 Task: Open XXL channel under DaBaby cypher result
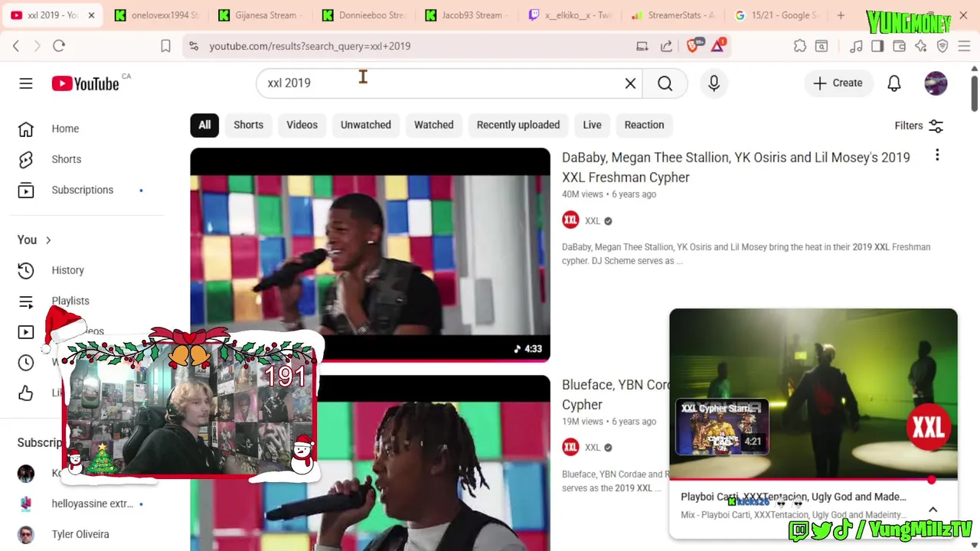tap(593, 221)
